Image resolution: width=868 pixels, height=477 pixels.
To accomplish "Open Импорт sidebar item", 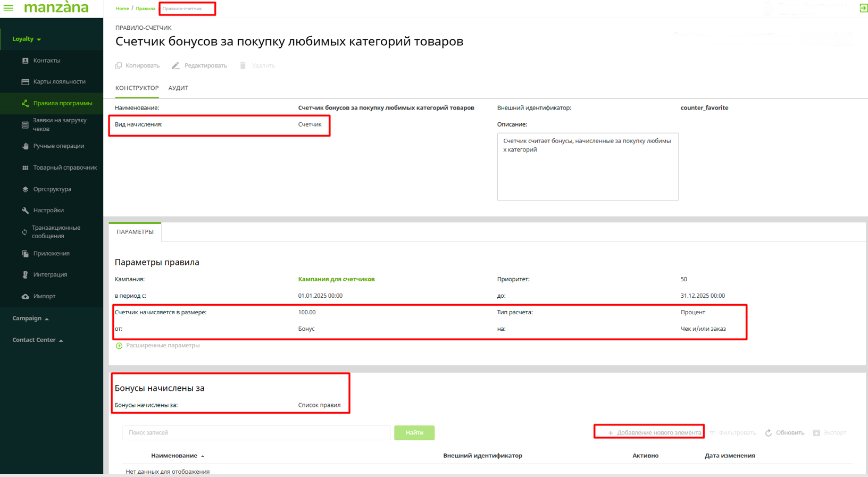I will click(x=44, y=296).
